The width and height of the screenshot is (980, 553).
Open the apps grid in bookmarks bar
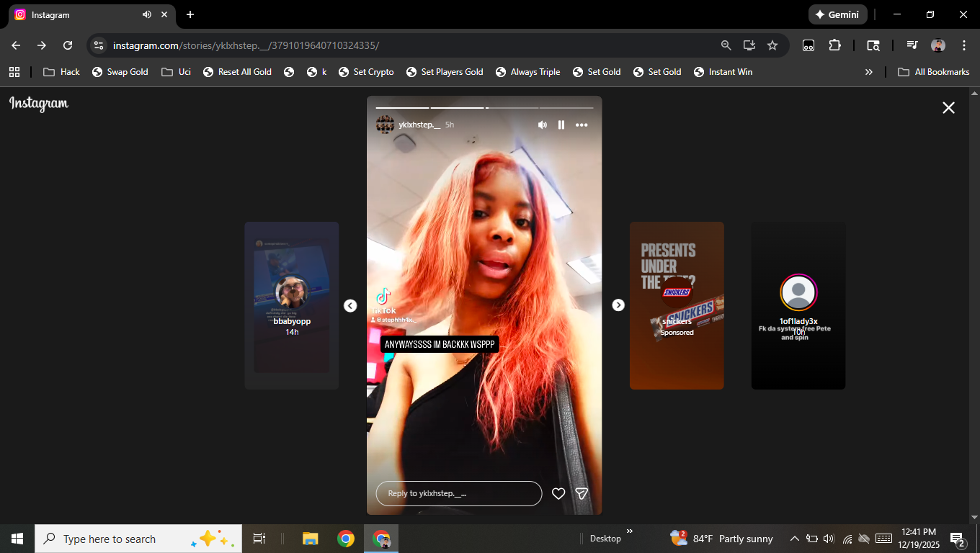point(14,72)
